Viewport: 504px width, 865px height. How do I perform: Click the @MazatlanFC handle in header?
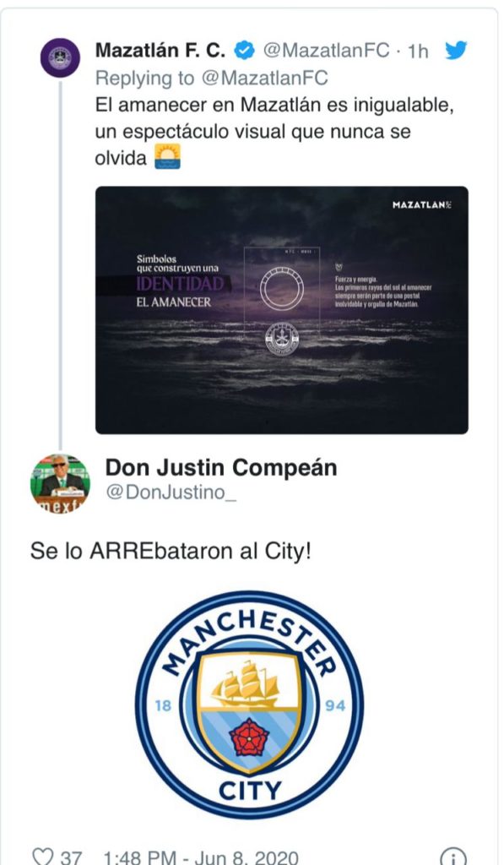click(x=327, y=51)
